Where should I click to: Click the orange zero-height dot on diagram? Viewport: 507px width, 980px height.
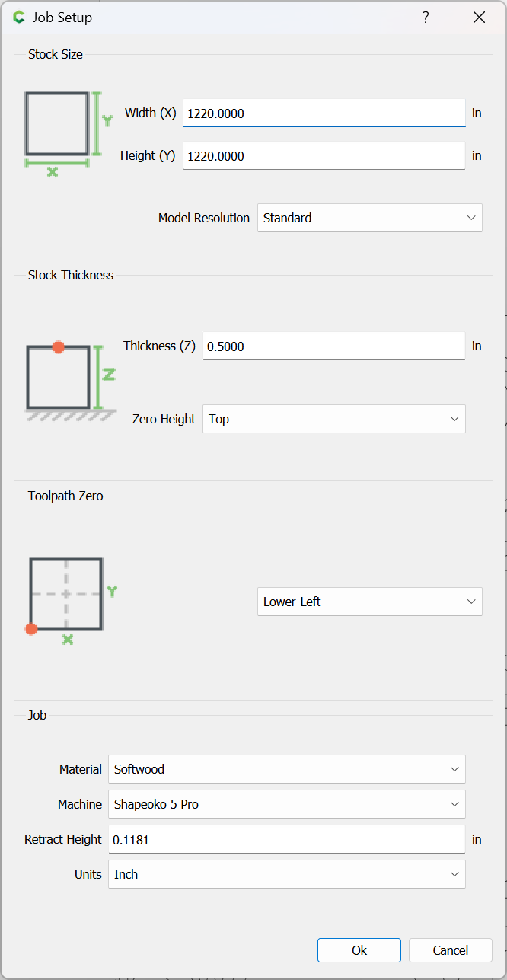(59, 347)
